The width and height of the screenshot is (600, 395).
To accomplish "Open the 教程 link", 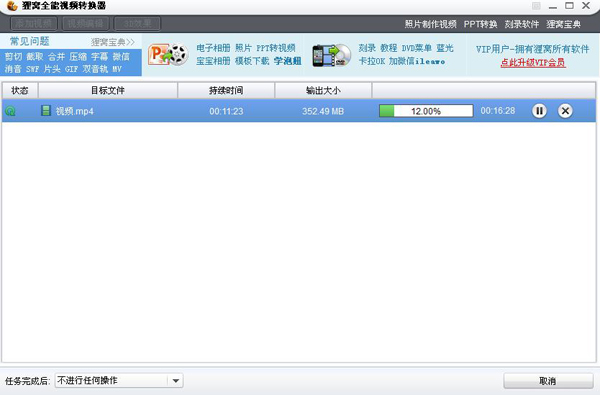I will point(388,48).
